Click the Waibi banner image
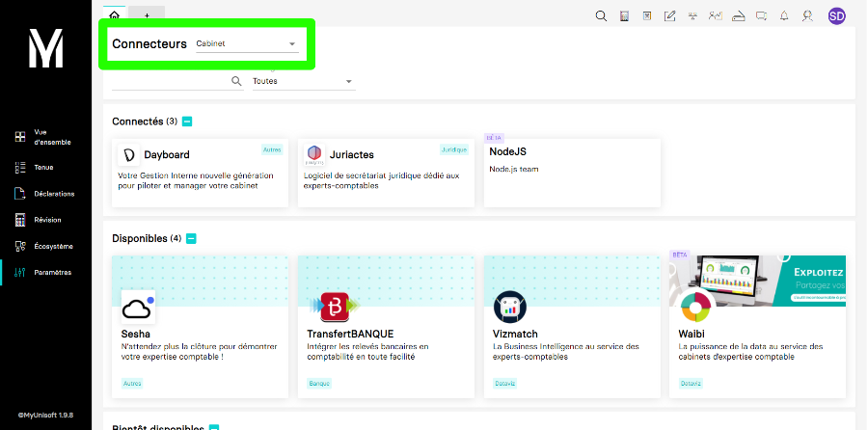Screen dimensions: 868x430 pos(757,281)
